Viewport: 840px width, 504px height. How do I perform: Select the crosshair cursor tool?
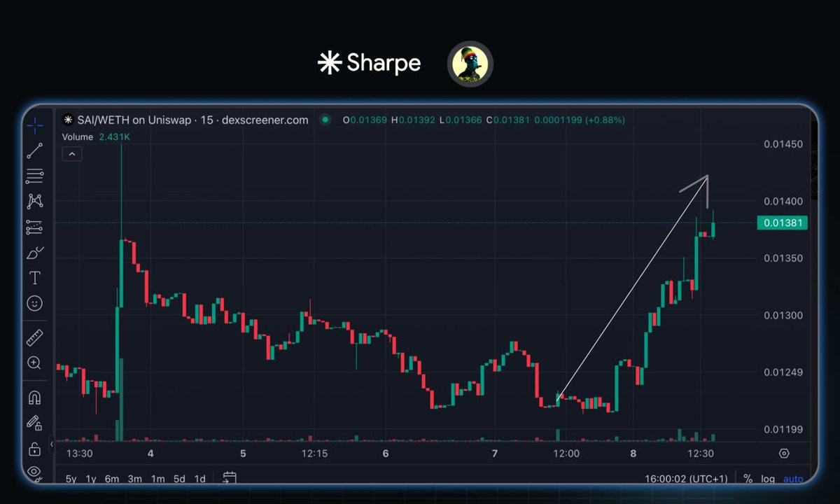[34, 126]
